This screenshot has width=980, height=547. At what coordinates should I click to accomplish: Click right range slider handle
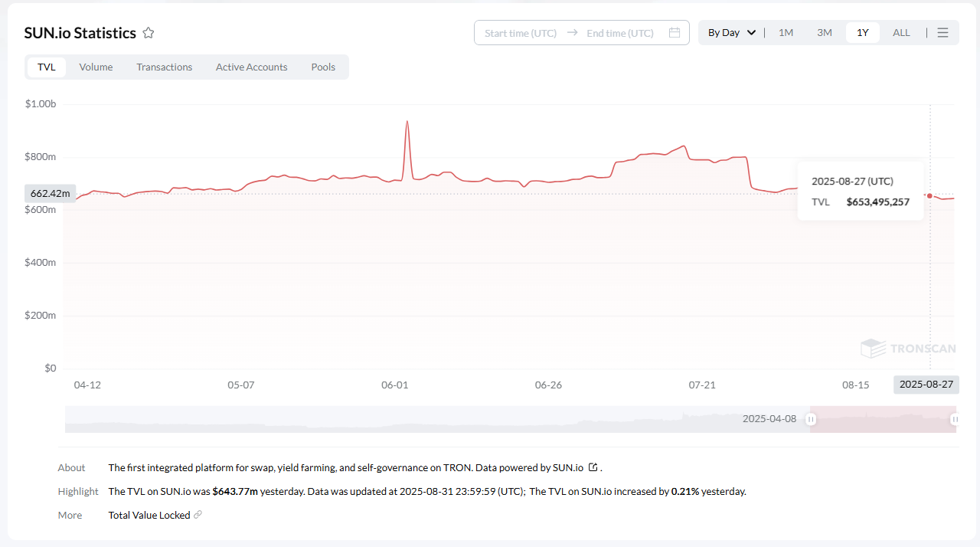[955, 419]
